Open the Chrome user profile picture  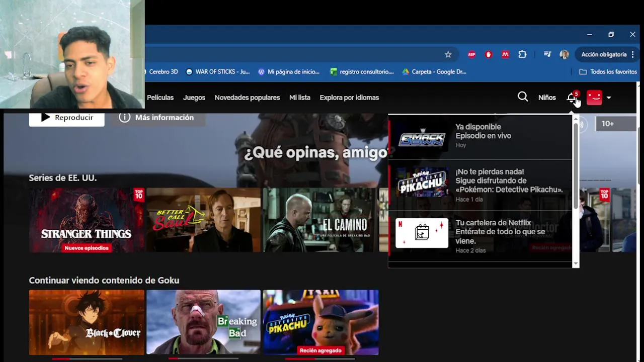pyautogui.click(x=564, y=54)
